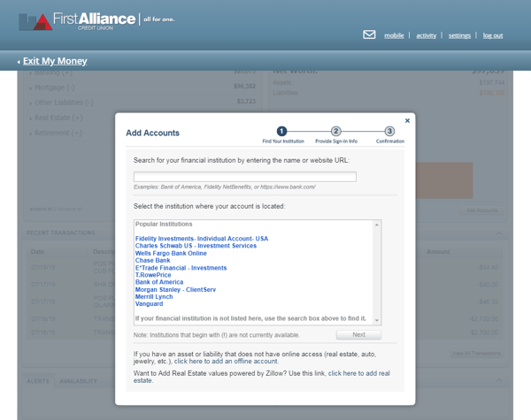Open the mail envelope icon

(x=369, y=34)
